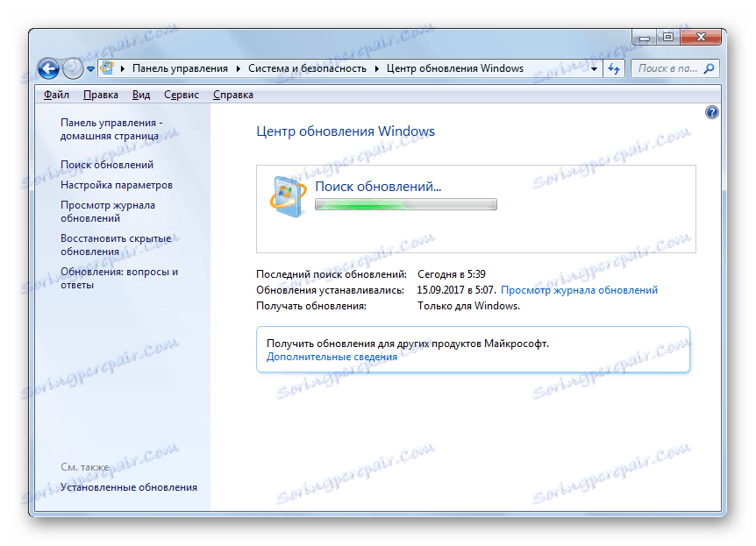This screenshot has width=756, height=546.
Task: Minimize the window
Action: 644,37
